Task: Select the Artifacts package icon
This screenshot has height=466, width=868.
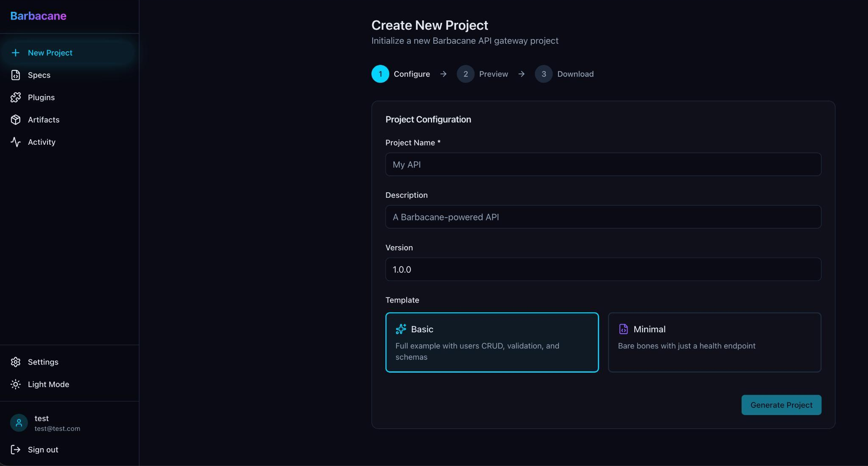Action: (15, 120)
